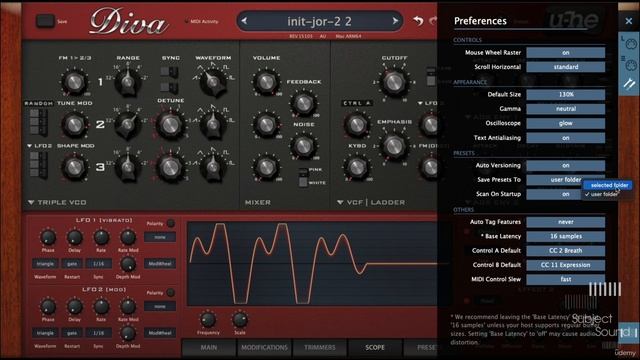Open LFO 2 Waveform triangle selector
Image resolution: width=640 pixels, height=360 pixels.
[x=45, y=333]
